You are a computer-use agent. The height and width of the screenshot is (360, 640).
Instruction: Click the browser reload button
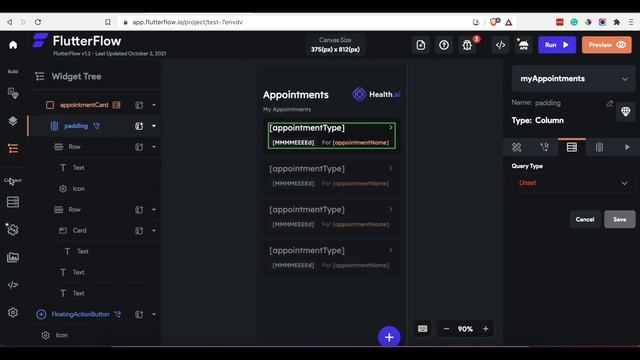pyautogui.click(x=38, y=22)
